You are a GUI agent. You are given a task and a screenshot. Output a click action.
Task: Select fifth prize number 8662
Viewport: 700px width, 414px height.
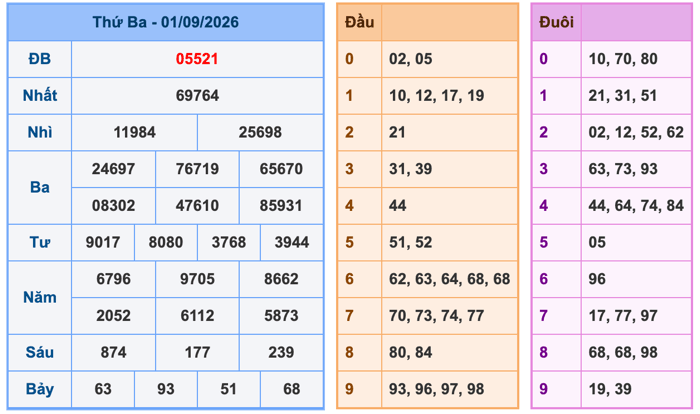pyautogui.click(x=281, y=279)
